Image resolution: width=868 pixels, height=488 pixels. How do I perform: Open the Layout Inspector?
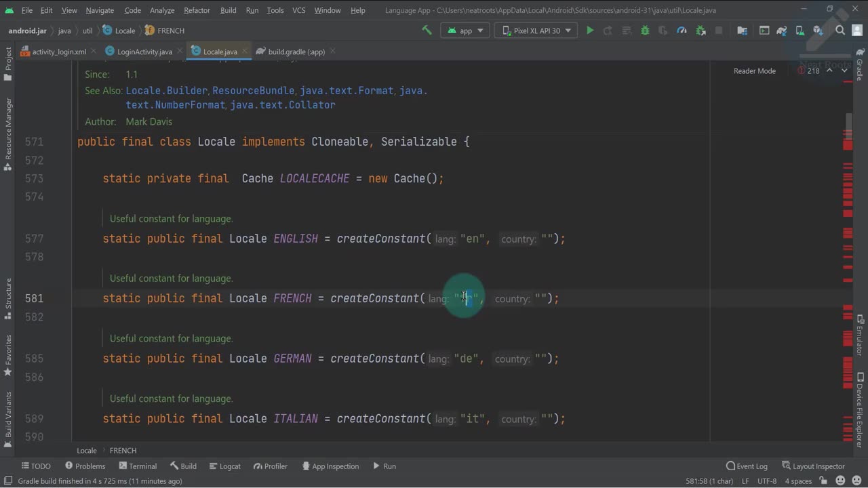pyautogui.click(x=813, y=466)
